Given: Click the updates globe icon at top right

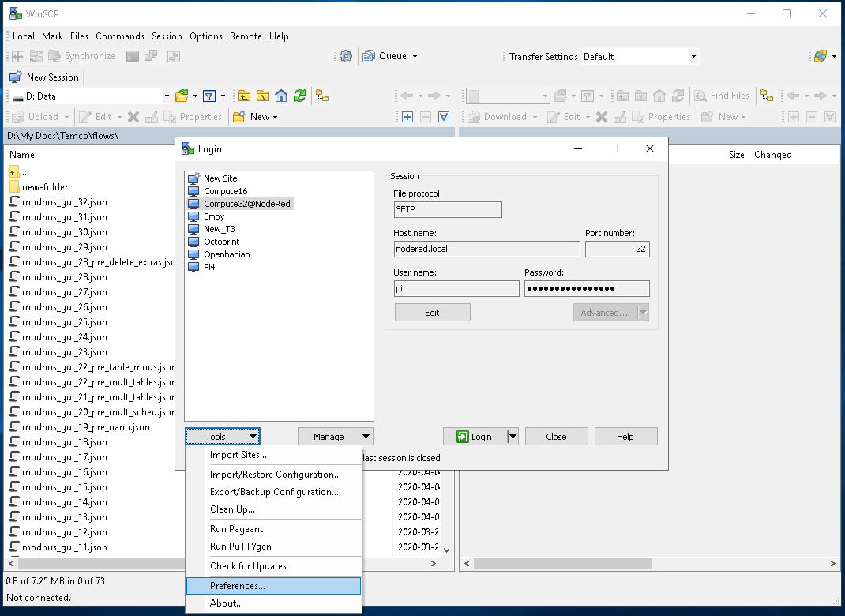Looking at the screenshot, I should [x=821, y=56].
